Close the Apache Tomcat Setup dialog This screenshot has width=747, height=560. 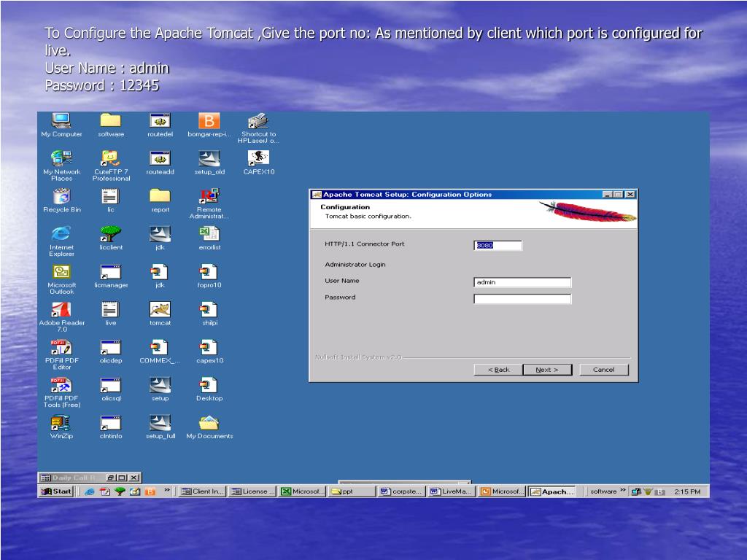630,194
